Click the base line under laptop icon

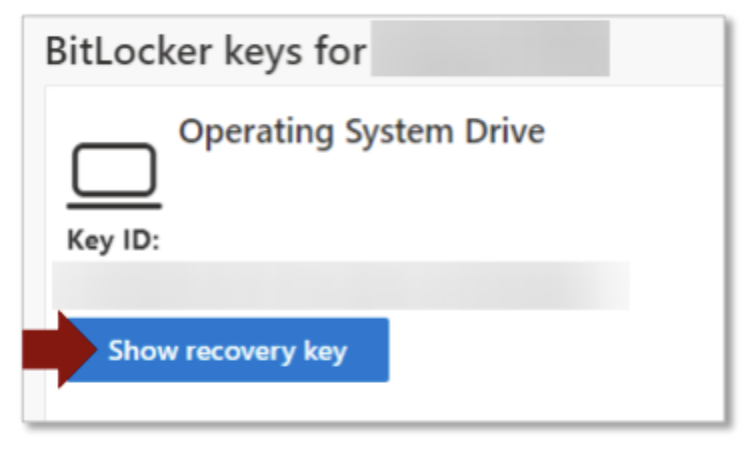point(113,205)
